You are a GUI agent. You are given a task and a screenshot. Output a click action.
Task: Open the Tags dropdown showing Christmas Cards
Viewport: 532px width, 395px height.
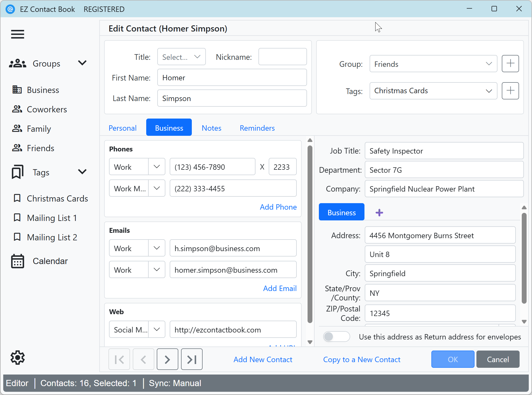(x=433, y=91)
